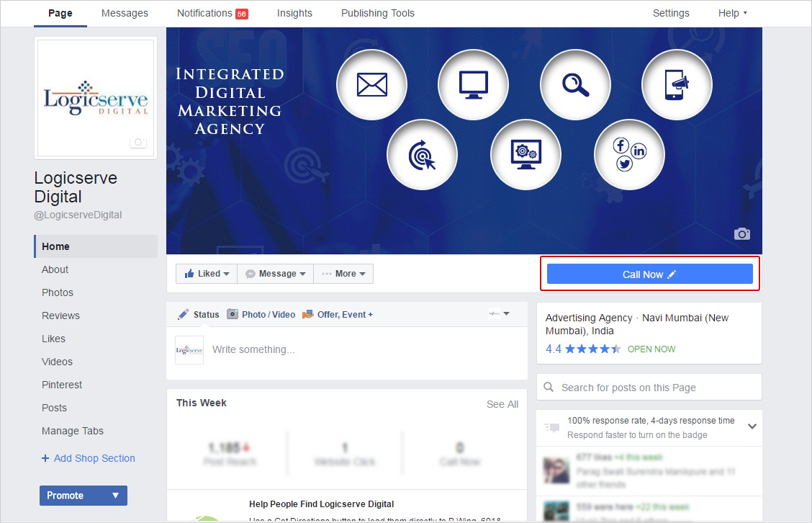
Task: Click the mobile megaphone circle icon
Action: pos(677,84)
